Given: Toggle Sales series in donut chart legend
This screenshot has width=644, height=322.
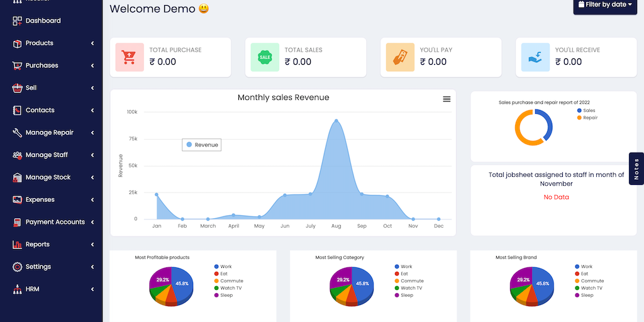Looking at the screenshot, I should 587,111.
